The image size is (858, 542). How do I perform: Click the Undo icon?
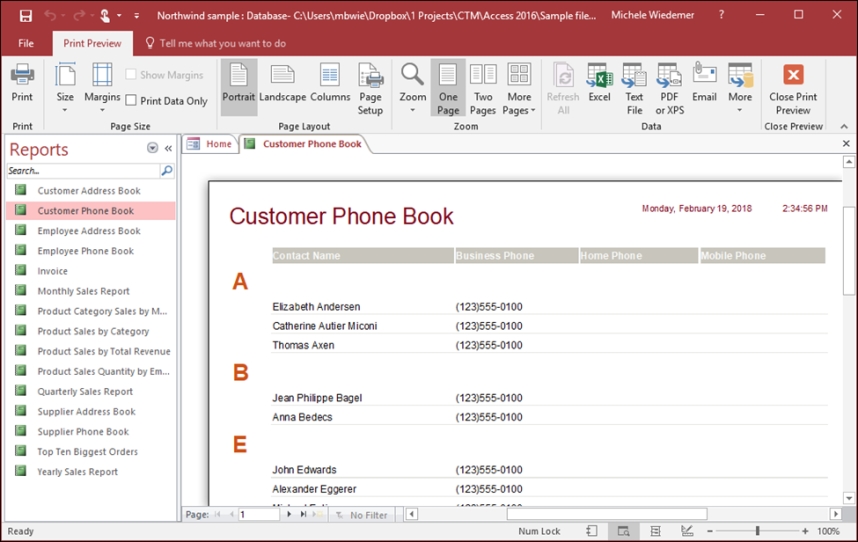click(50, 16)
